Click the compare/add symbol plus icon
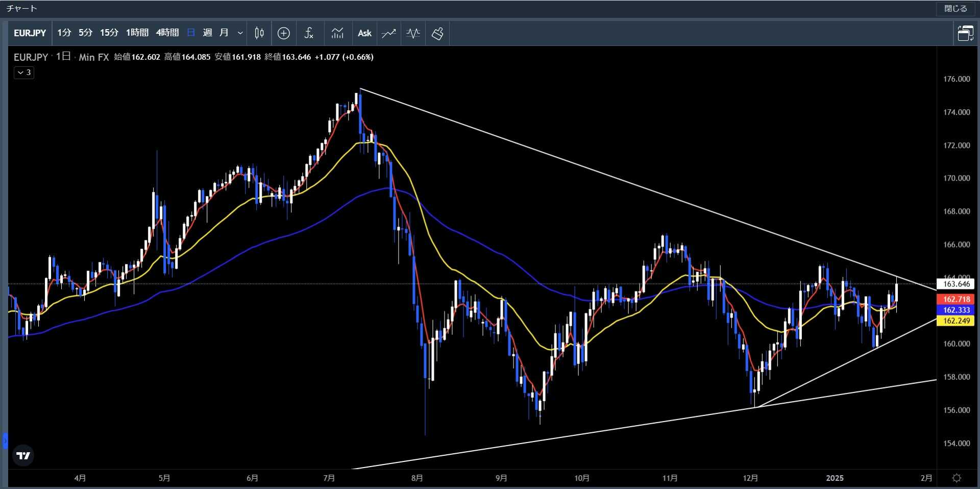Screen dimensions: 980x489 pos(284,33)
